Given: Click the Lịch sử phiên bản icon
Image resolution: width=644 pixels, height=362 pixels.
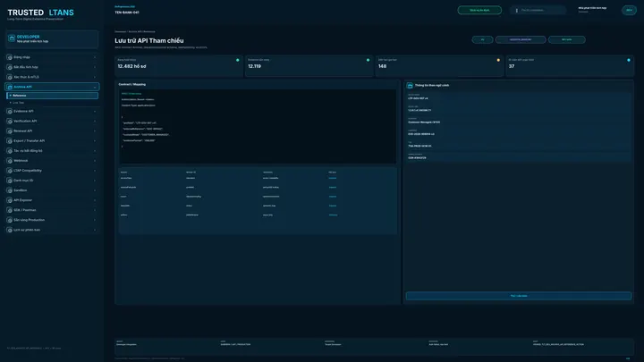Looking at the screenshot, I should [10, 230].
